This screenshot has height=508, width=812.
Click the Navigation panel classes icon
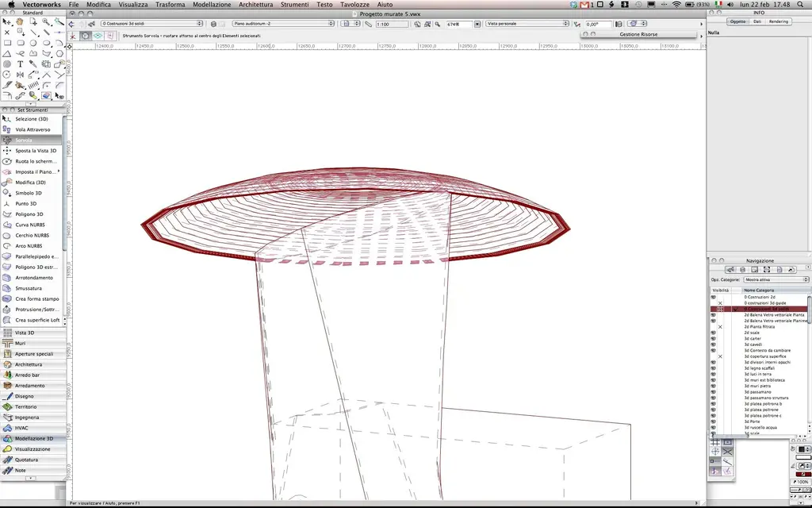730,270
